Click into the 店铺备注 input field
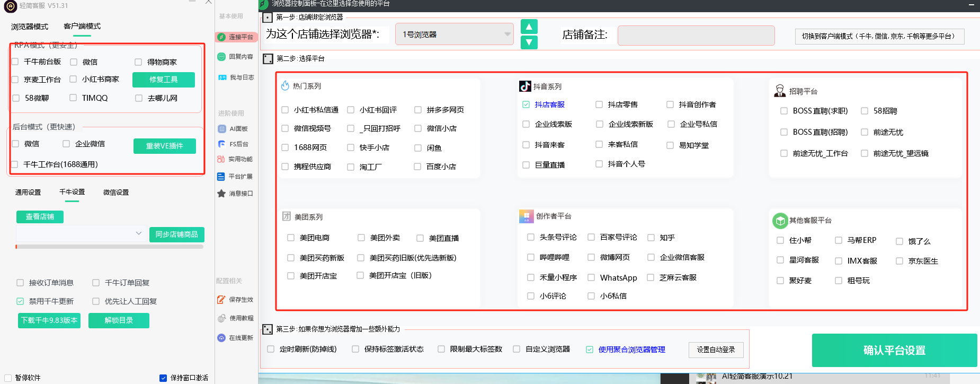 click(696, 36)
